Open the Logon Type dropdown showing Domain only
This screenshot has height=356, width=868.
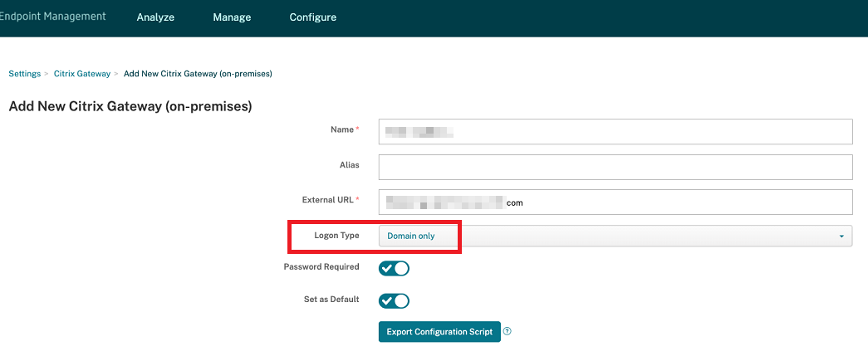[615, 237]
